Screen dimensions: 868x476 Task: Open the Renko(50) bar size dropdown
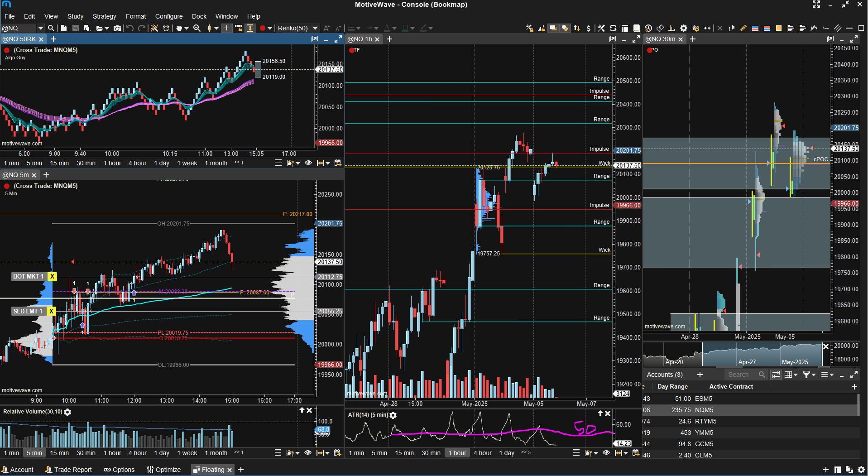pos(297,28)
